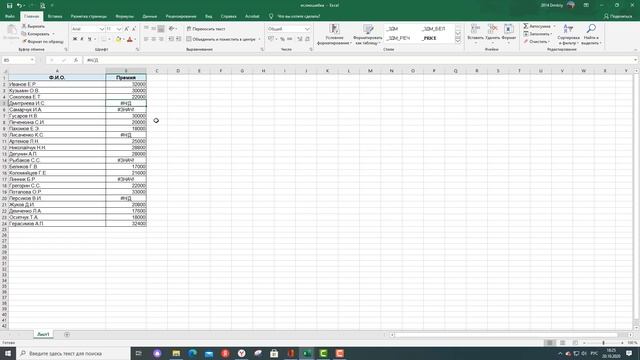Share the workbook via Поделиться
640x360 pixels.
point(618,16)
